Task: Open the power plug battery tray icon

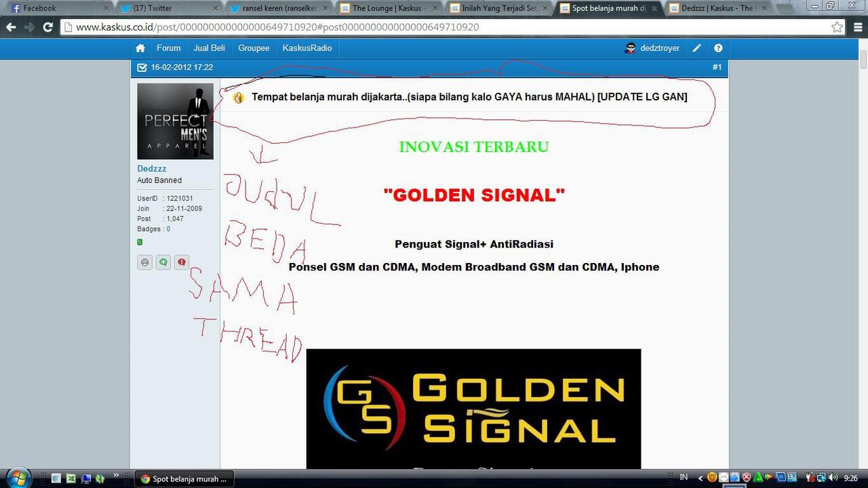Action: tap(810, 478)
